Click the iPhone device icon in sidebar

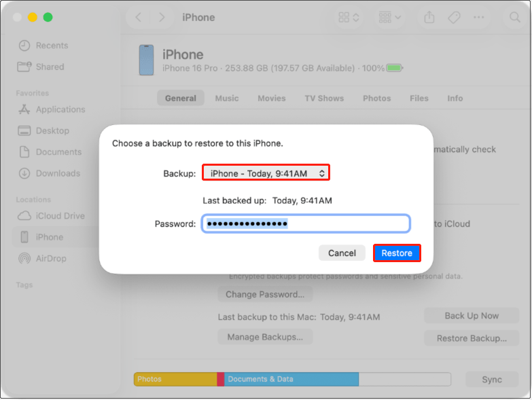coord(24,237)
